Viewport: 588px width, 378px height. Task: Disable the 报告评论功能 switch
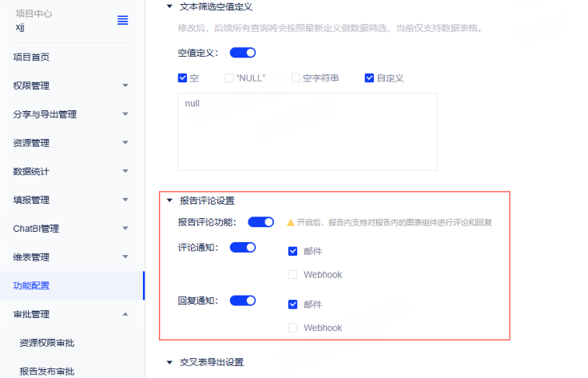click(x=260, y=221)
